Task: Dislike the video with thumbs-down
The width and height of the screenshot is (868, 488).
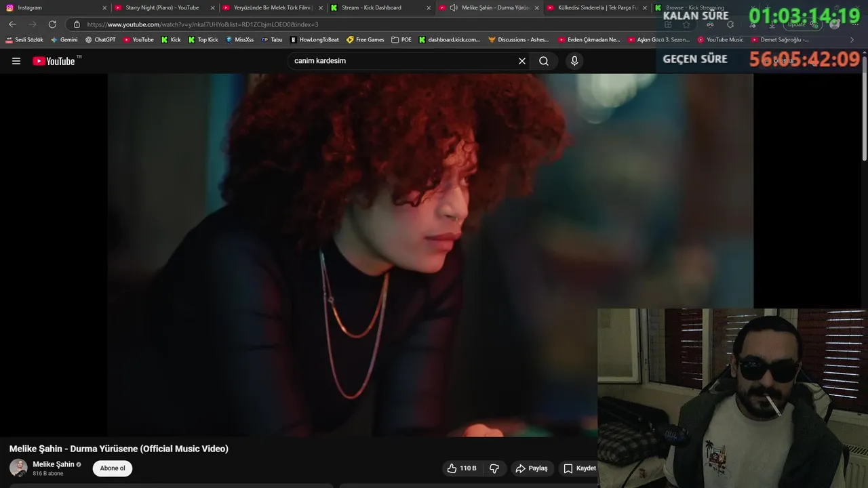Action: point(494,468)
